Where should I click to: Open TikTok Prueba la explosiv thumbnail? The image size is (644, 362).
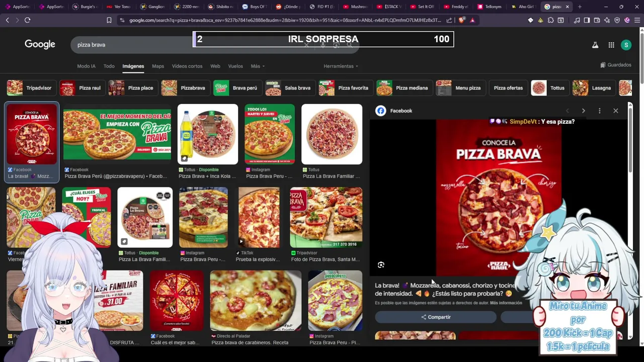click(259, 218)
